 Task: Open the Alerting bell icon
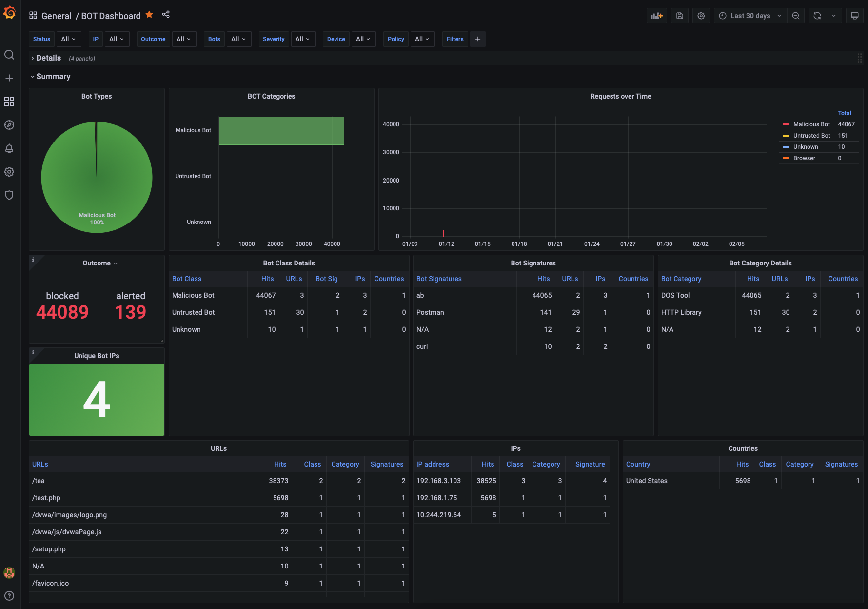click(9, 148)
